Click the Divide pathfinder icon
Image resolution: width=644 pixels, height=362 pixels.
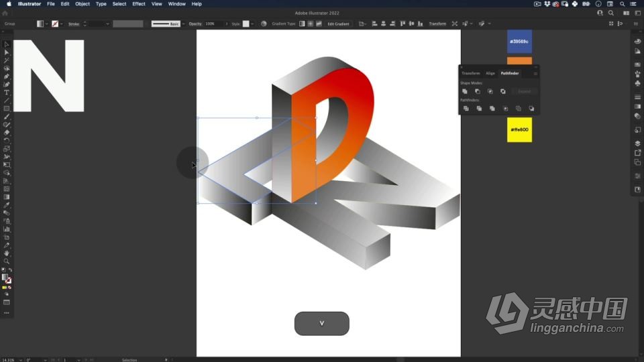click(466, 109)
